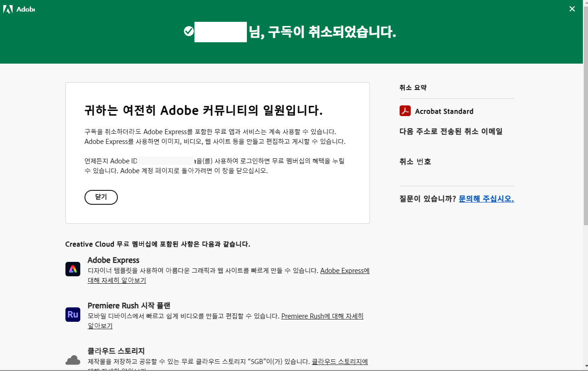Click the Premiere Rush 시작 플랜 heading

(129, 306)
